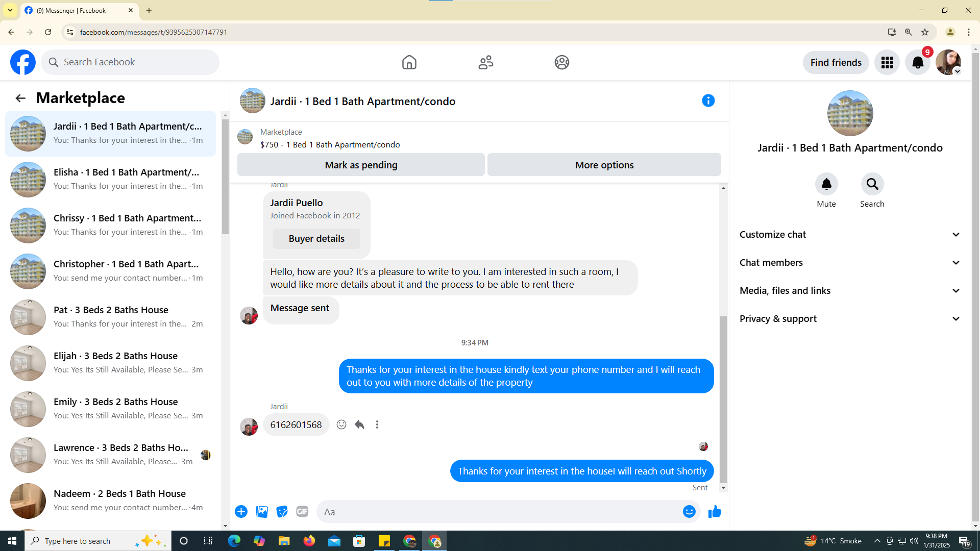This screenshot has width=980, height=551.
Task: Open File Explorer from the taskbar
Action: [284, 541]
